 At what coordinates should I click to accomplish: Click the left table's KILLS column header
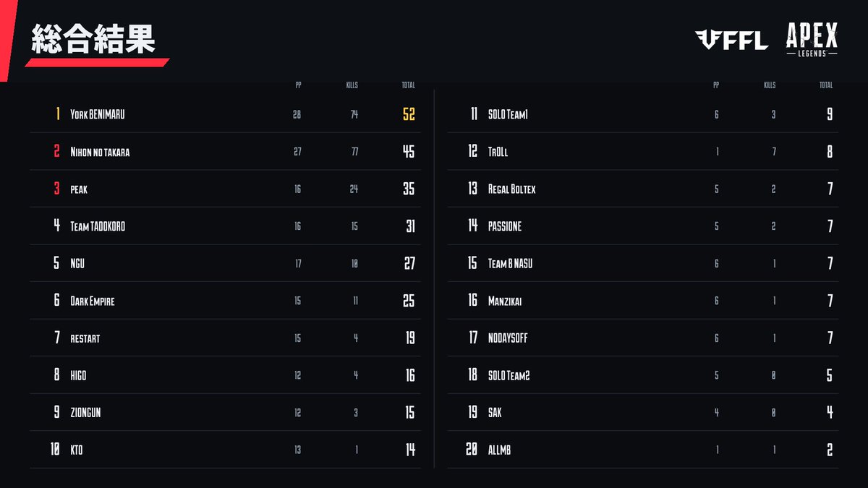click(x=352, y=85)
